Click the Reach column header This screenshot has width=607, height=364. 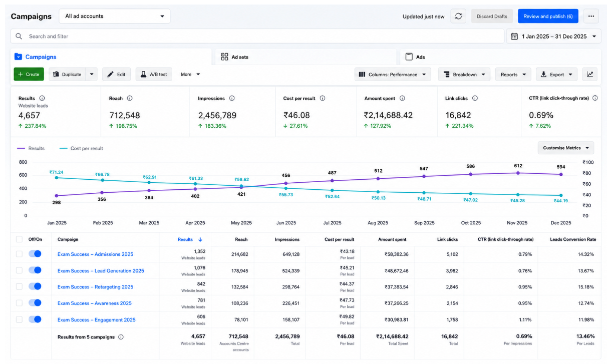point(241,239)
